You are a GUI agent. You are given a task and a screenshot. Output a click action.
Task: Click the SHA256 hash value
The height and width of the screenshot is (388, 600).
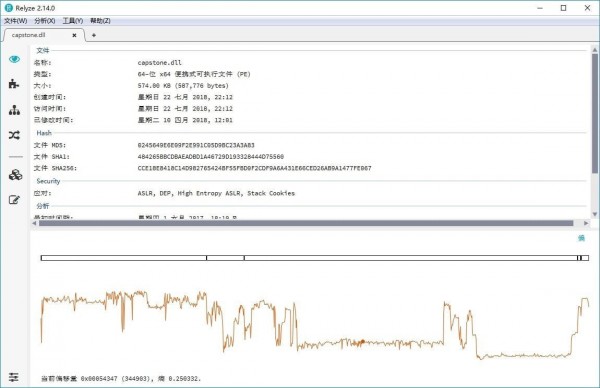click(254, 168)
